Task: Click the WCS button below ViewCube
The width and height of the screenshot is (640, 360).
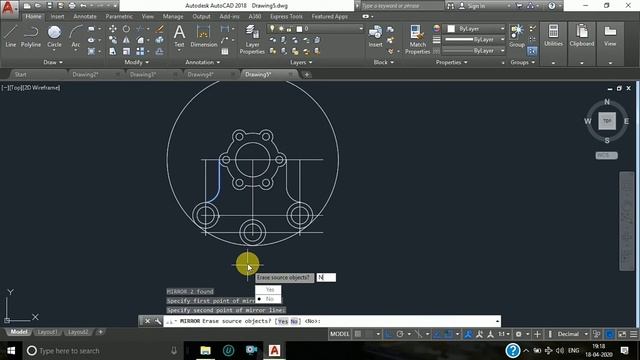Action: click(607, 156)
